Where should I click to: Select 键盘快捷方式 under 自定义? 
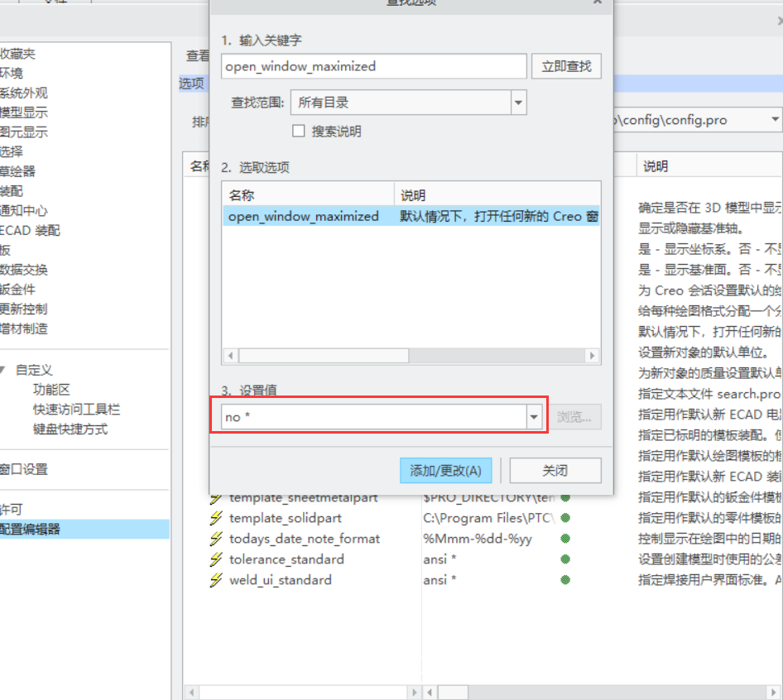pos(70,429)
